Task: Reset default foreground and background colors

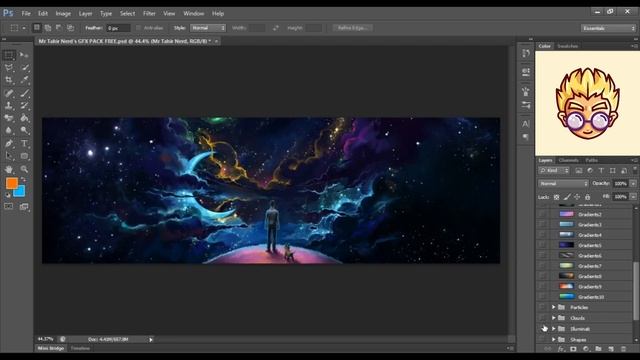Action: pyautogui.click(x=8, y=195)
